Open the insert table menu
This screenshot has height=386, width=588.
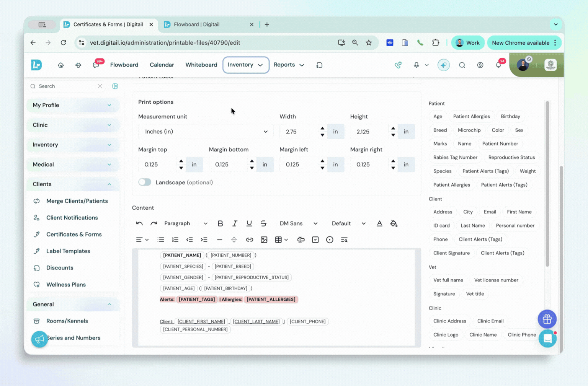281,240
